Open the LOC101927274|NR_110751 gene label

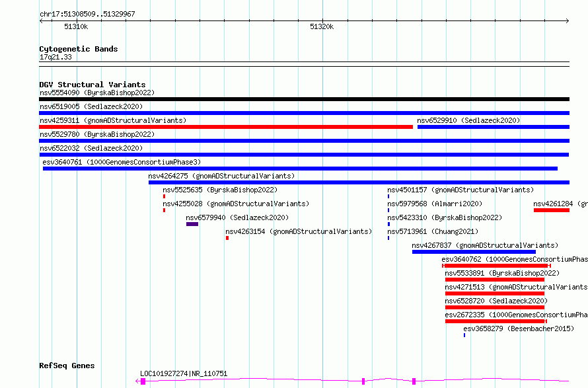click(184, 373)
